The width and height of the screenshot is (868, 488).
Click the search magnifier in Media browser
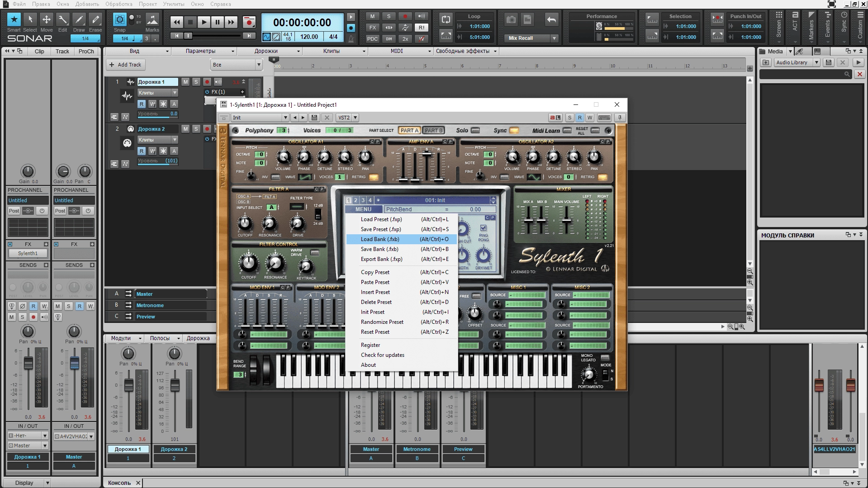coord(847,74)
